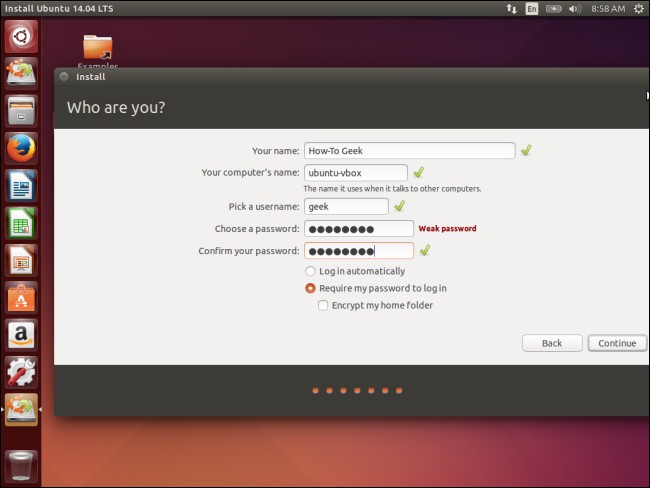Click Continue to proceed with install
Viewport: 650px width, 488px height.
pos(617,343)
